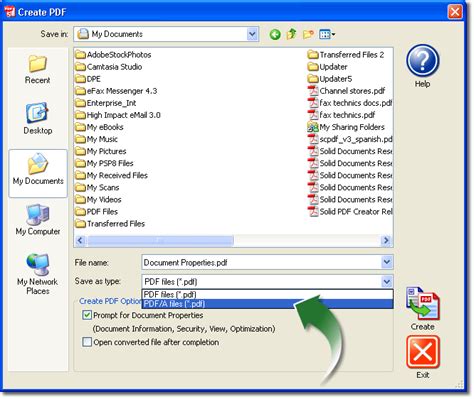Select Channel stores.pdf file
474x399 pixels.
346,91
